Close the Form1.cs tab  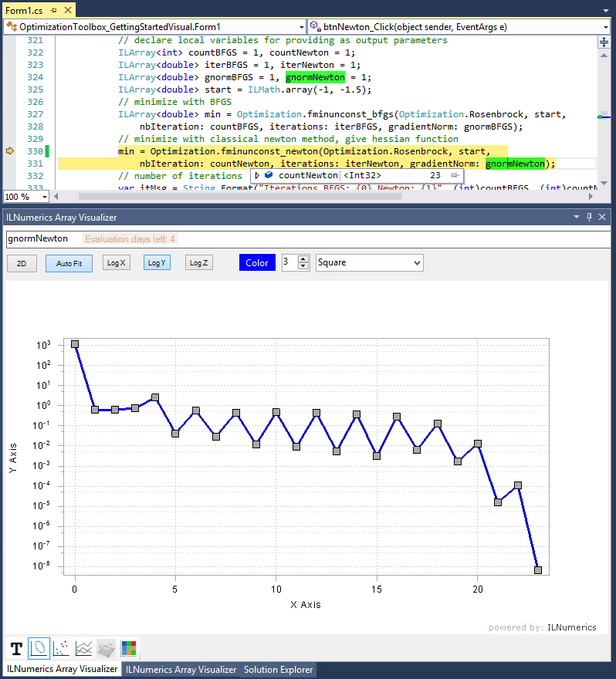pos(68,10)
